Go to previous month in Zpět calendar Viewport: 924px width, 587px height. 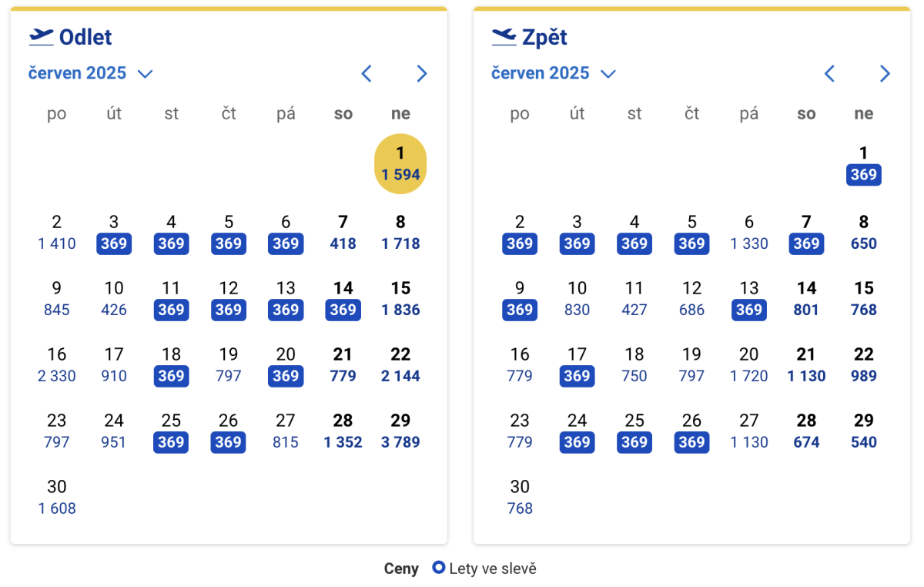point(829,74)
